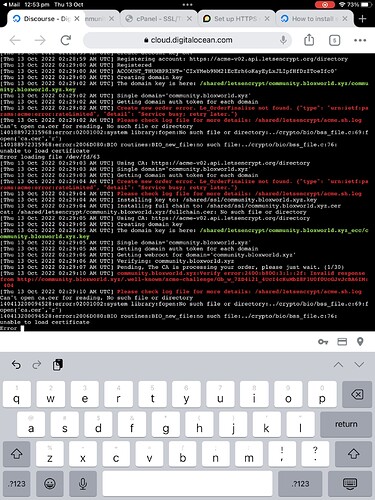Jump to previous field with up chevron
The height and width of the screenshot is (500, 375).
point(338,364)
